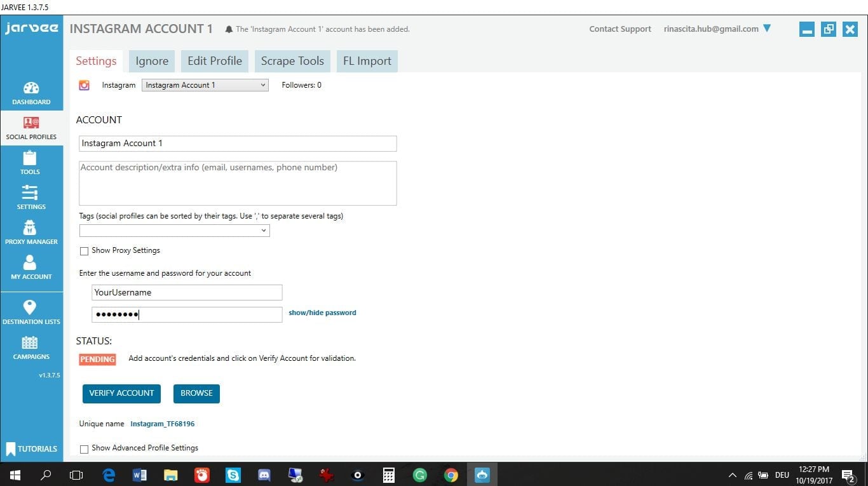Open the Campaigns calendar section
This screenshot has width=868, height=486.
(x=31, y=348)
